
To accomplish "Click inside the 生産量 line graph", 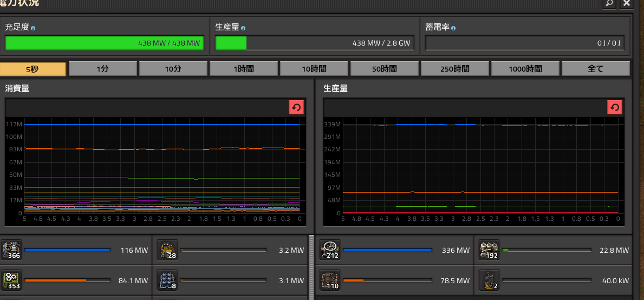I will (480, 165).
